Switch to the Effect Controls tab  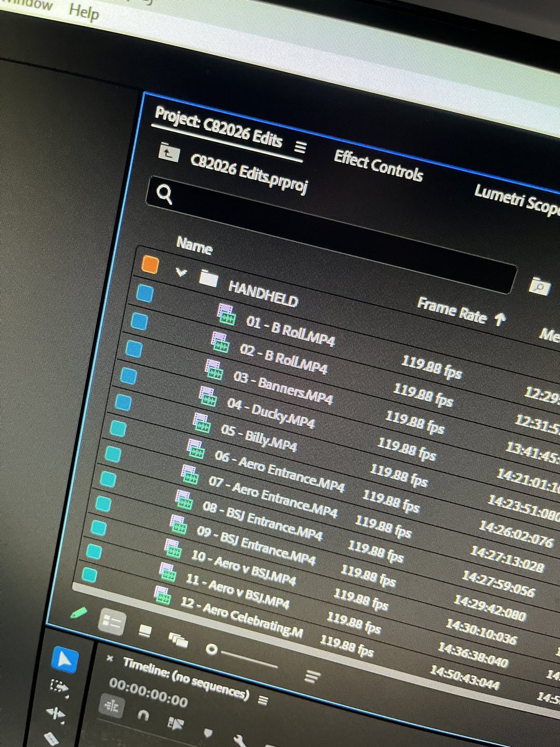379,166
